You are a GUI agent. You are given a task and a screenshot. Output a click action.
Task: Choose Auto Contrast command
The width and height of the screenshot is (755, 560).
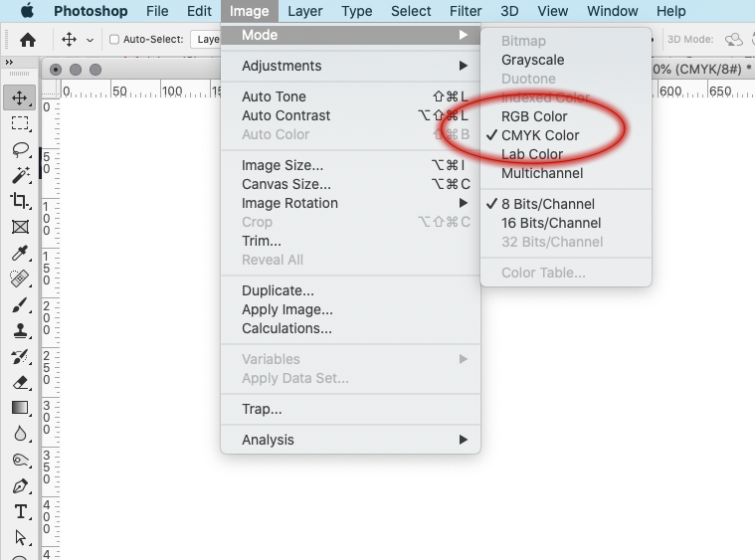coord(350,115)
